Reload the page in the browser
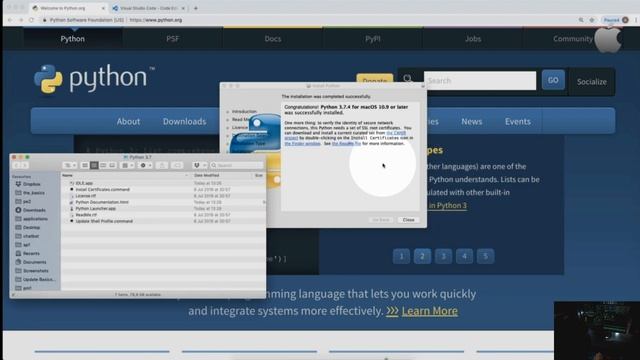Viewport: 640px width, 360px height. click(x=31, y=20)
